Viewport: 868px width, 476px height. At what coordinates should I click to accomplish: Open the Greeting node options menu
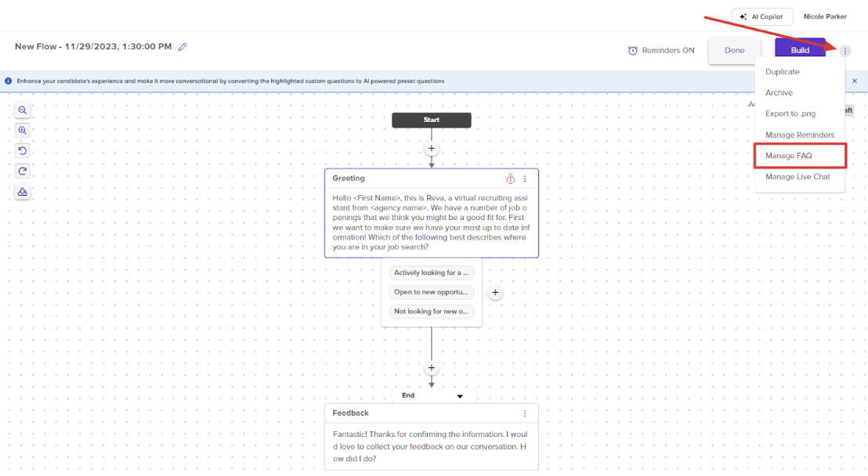pyautogui.click(x=525, y=178)
